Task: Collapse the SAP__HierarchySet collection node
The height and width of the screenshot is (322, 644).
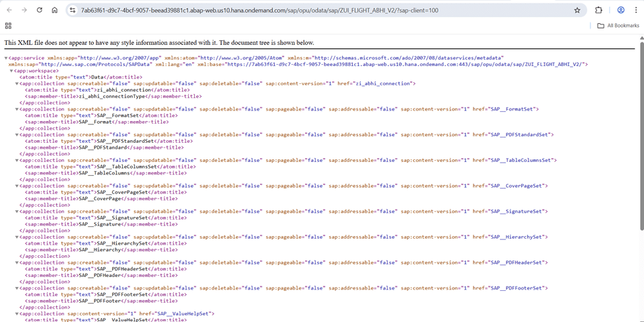Action: point(17,237)
